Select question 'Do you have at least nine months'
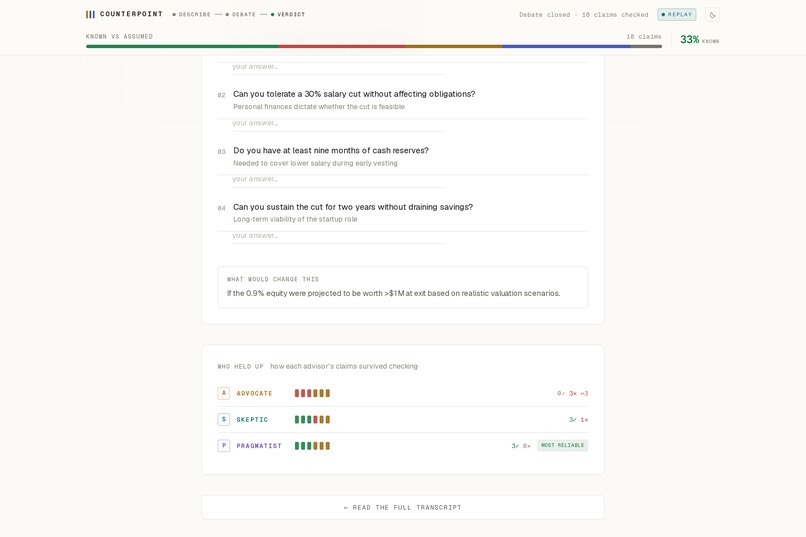This screenshot has height=537, width=806. point(331,151)
